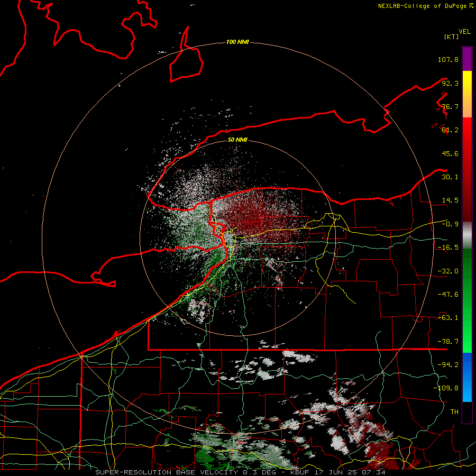Image resolution: width=476 pixels, height=476 pixels.
Task: Click the Super-Resolution Base Velocity caption text
Action: [240, 472]
